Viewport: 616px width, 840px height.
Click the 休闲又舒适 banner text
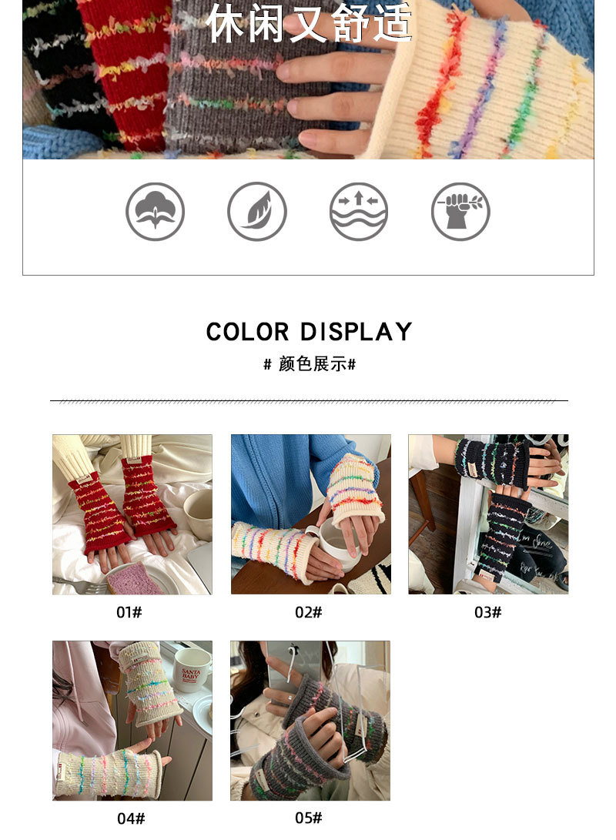pyautogui.click(x=309, y=22)
